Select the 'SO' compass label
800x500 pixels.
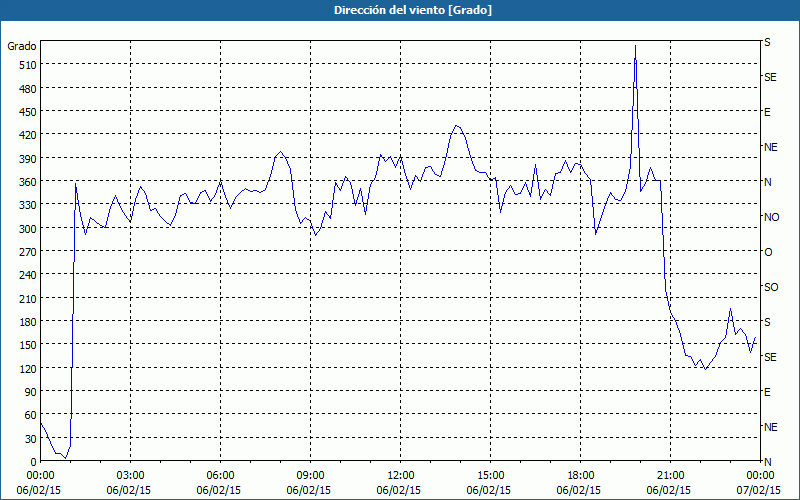pos(771,287)
